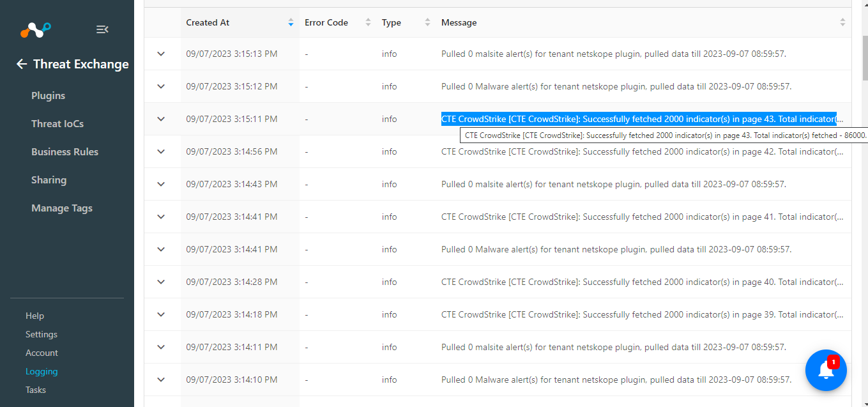868x407 pixels.
Task: Click the info type cell at 3:14:28 PM
Action: click(x=390, y=282)
